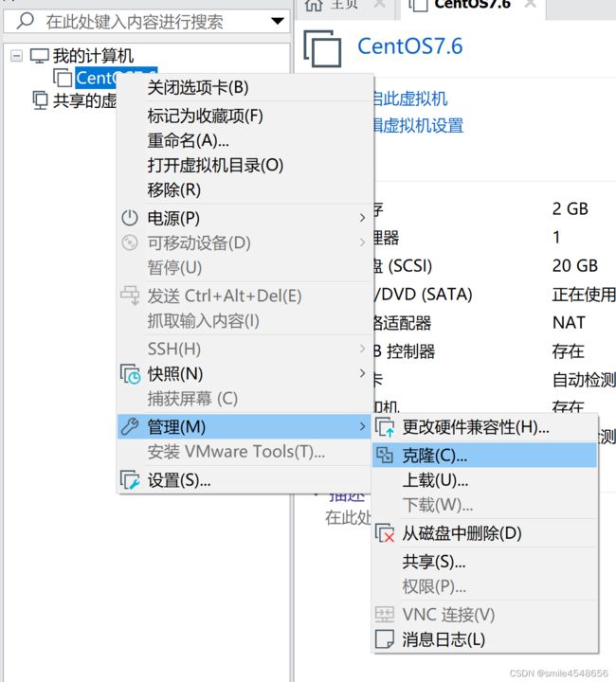Click 捕获屏幕 (C) menu entry
Screen dimensions: 616x682
[x=245, y=399]
